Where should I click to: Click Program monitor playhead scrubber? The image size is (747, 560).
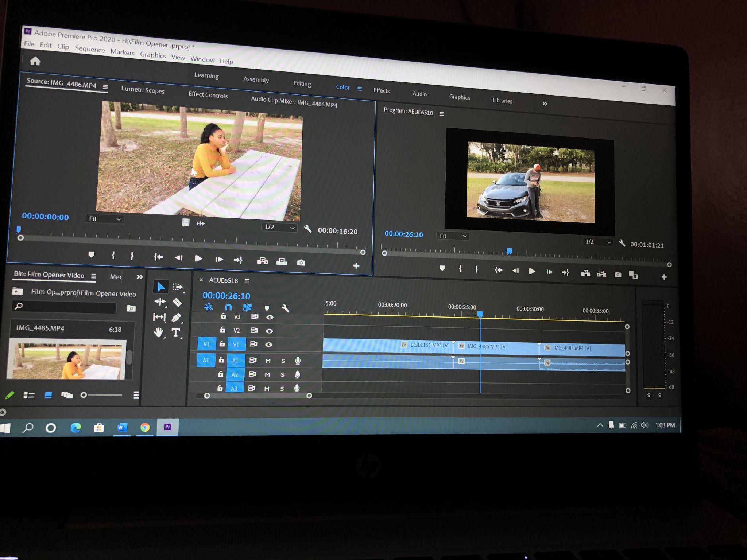(x=509, y=251)
